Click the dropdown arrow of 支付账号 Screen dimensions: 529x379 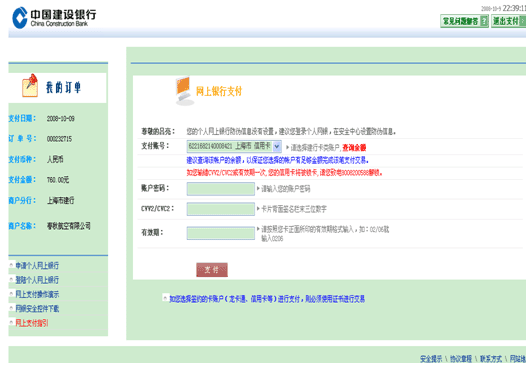click(x=277, y=146)
